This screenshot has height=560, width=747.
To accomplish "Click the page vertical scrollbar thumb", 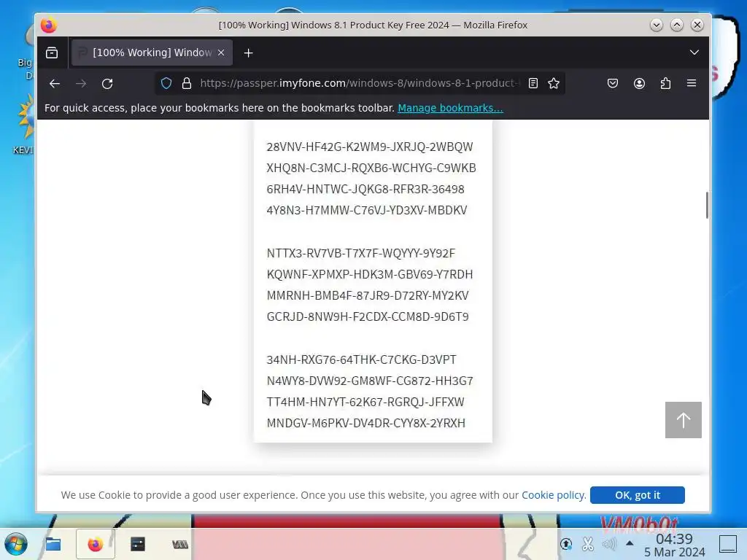I will [x=707, y=205].
